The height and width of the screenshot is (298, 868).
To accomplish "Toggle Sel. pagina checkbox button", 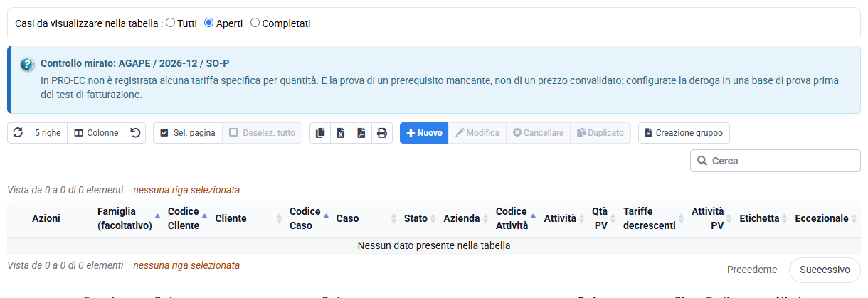I will click(x=188, y=133).
